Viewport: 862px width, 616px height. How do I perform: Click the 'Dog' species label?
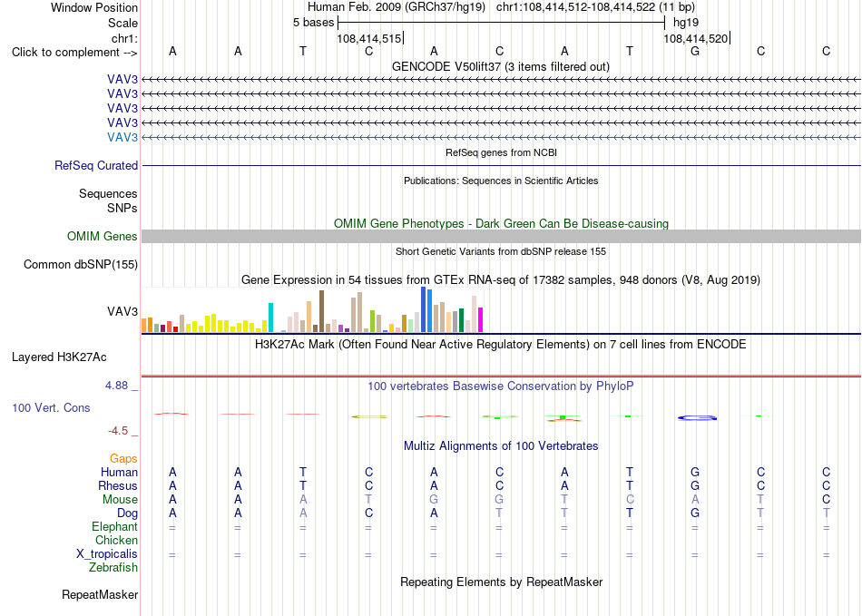(127, 513)
